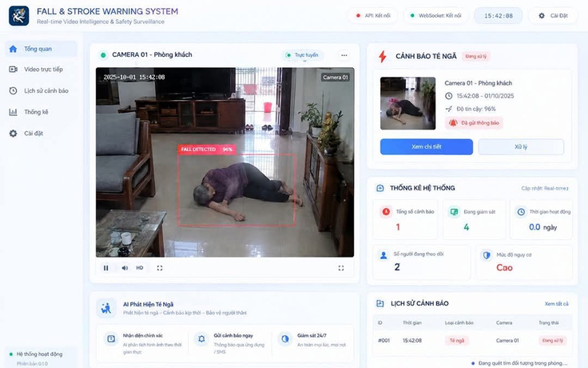The image size is (588, 368).
Task: Enter fullscreen from the left video controls
Action: pos(160,268)
